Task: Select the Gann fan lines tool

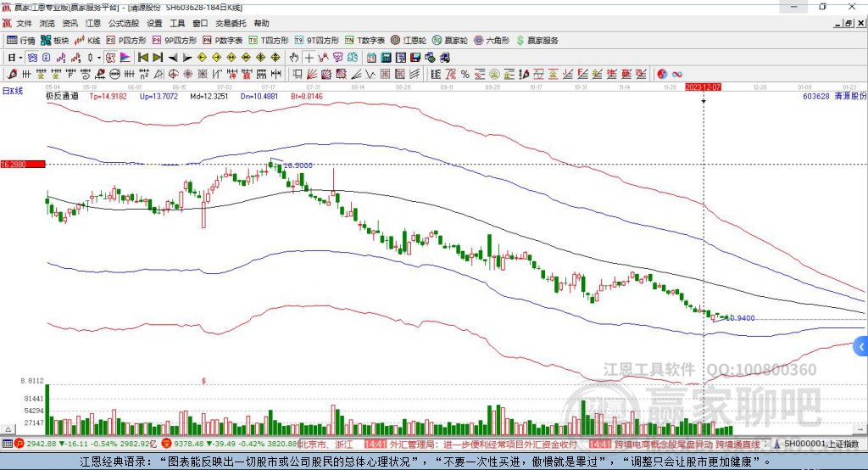Action: pyautogui.click(x=312, y=74)
